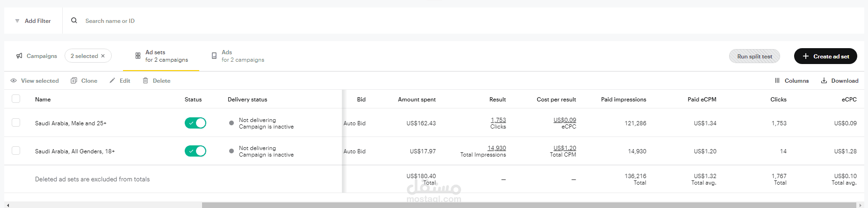Click the Paid impressions column header
Image resolution: width=868 pixels, height=208 pixels.
[623, 100]
